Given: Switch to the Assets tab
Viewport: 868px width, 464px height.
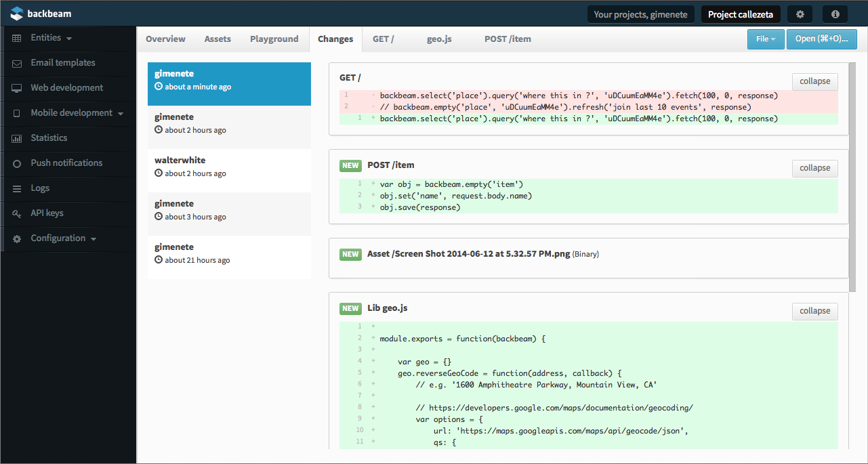Looking at the screenshot, I should 218,39.
